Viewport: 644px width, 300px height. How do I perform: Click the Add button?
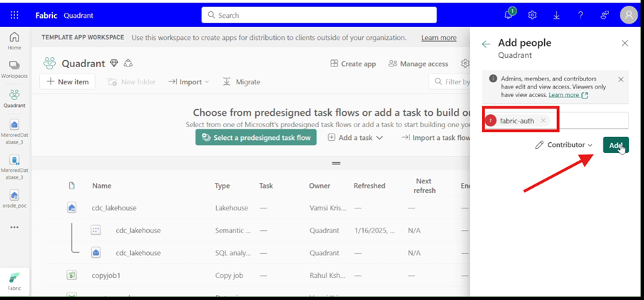[615, 145]
